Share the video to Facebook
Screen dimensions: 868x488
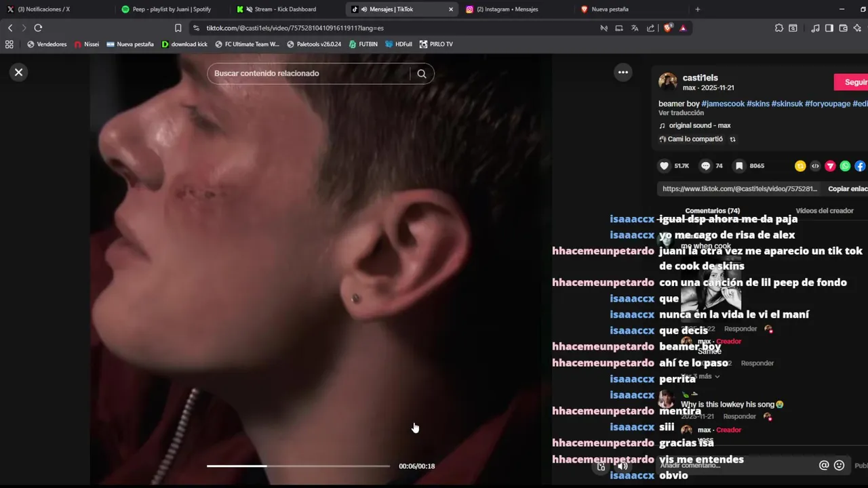(860, 166)
